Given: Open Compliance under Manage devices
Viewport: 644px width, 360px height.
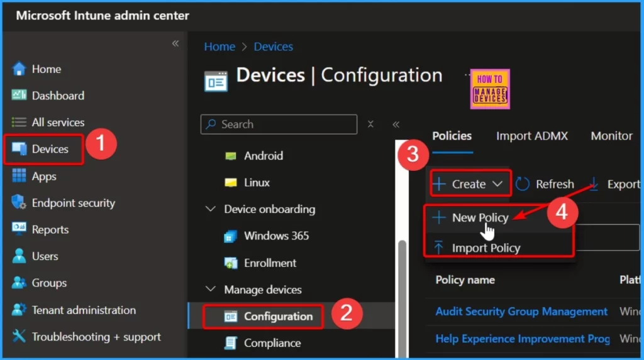Looking at the screenshot, I should [x=263, y=343].
